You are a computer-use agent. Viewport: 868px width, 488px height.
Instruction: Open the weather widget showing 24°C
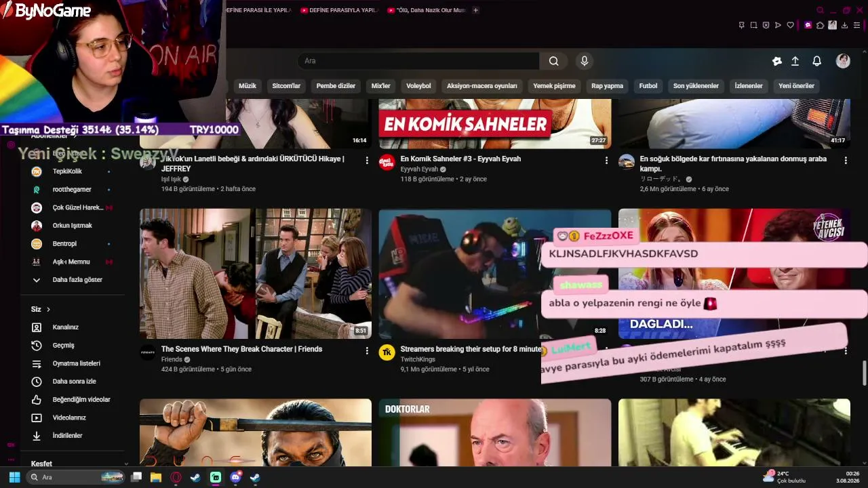point(784,477)
